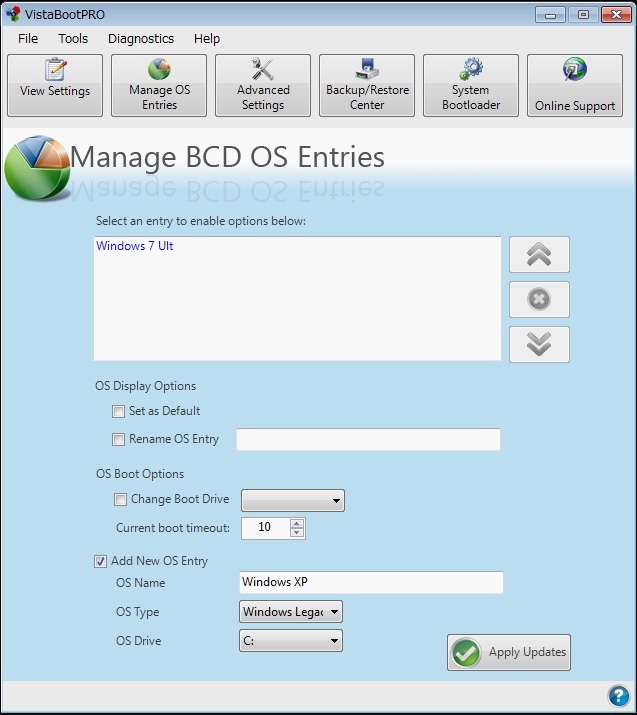Check the Rename OS Entry option
Screen dimensions: 637x715
(119, 439)
